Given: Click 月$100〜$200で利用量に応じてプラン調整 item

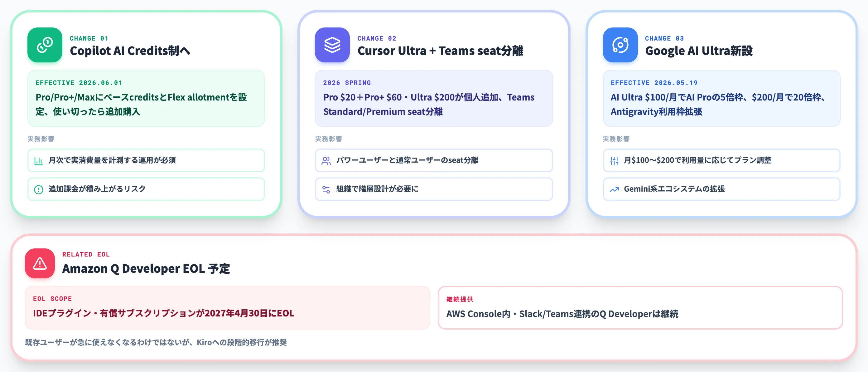Looking at the screenshot, I should pos(721,160).
